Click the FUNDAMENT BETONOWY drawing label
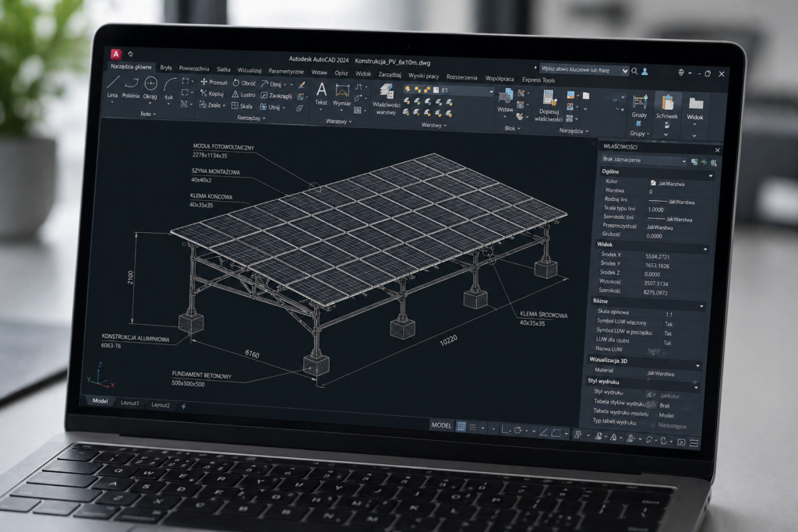Screen dimensions: 798x532 pos(201,375)
